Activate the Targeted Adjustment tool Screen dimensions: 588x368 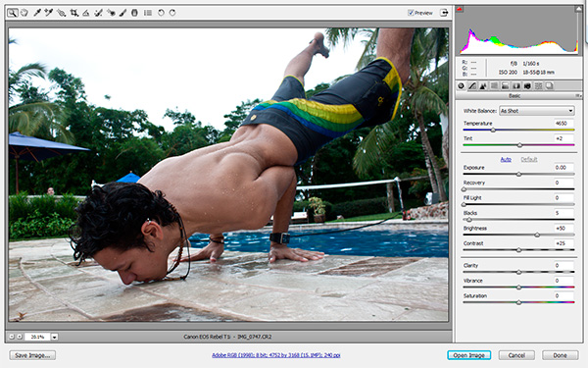pos(61,13)
